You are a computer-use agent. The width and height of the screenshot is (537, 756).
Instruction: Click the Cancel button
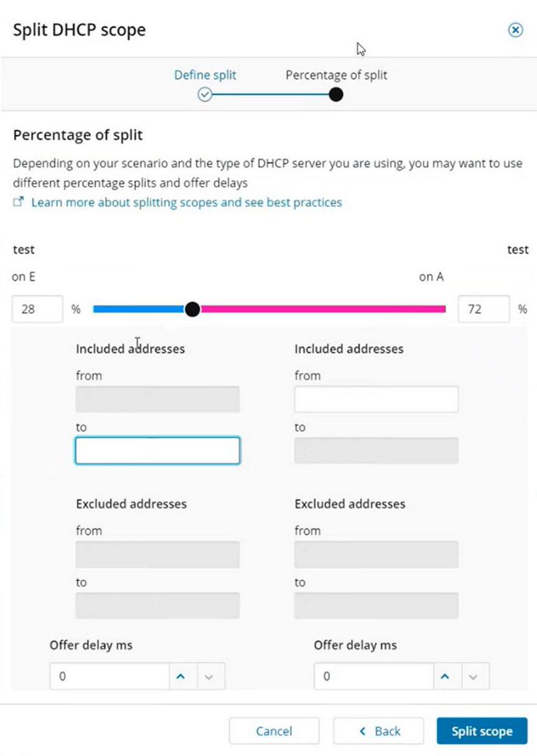click(x=274, y=731)
